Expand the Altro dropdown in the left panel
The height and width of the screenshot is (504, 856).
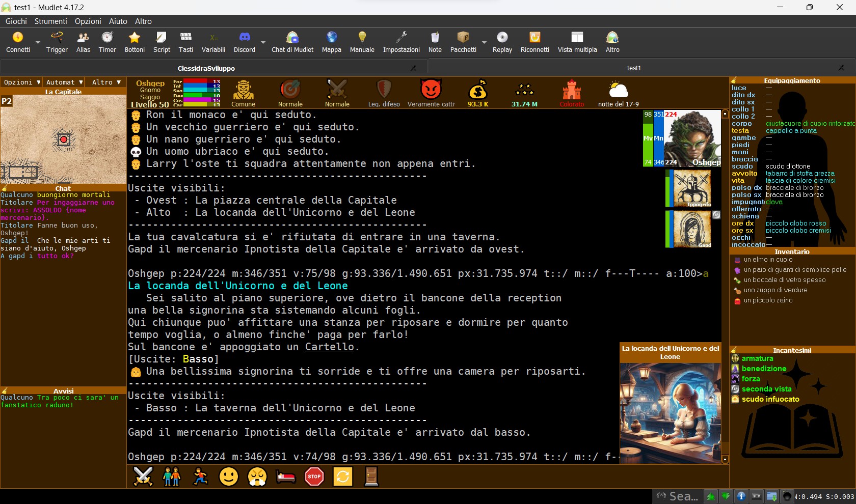(x=106, y=82)
